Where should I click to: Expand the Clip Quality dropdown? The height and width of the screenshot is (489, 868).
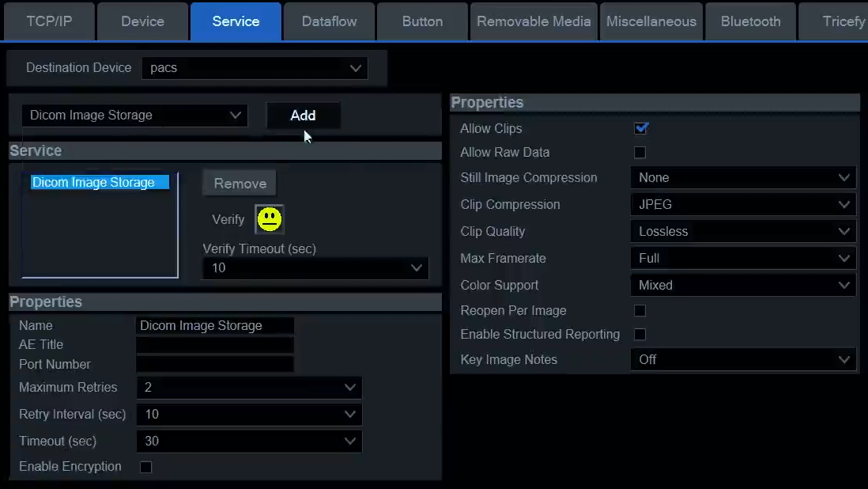[742, 232]
